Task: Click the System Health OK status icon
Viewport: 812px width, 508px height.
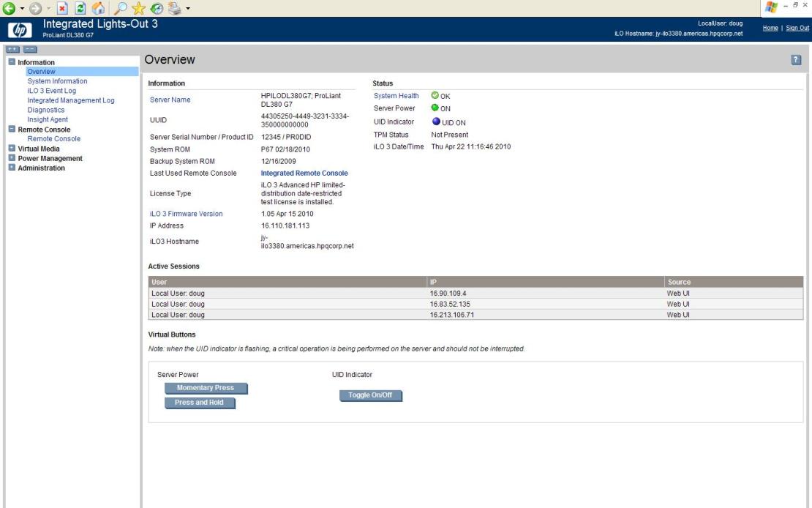Action: (435, 95)
